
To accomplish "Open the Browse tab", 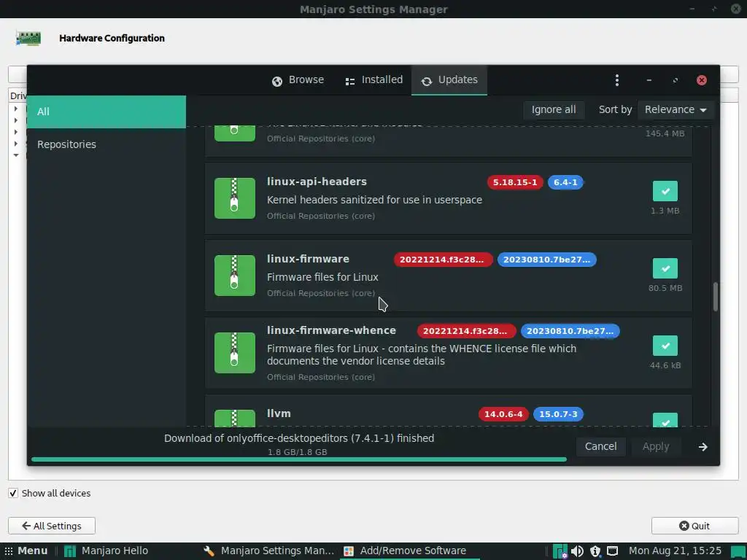I will coord(298,80).
